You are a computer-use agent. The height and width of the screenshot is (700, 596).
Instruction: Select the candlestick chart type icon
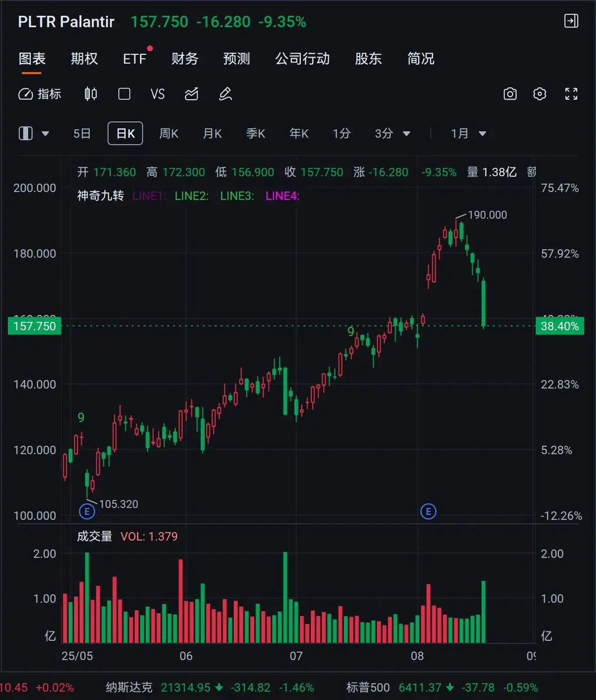pyautogui.click(x=90, y=94)
